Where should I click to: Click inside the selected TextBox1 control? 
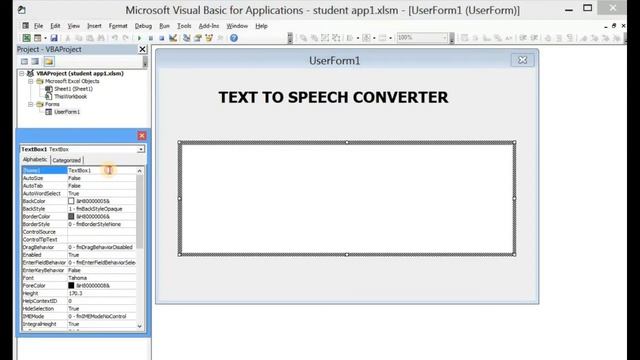point(347,198)
